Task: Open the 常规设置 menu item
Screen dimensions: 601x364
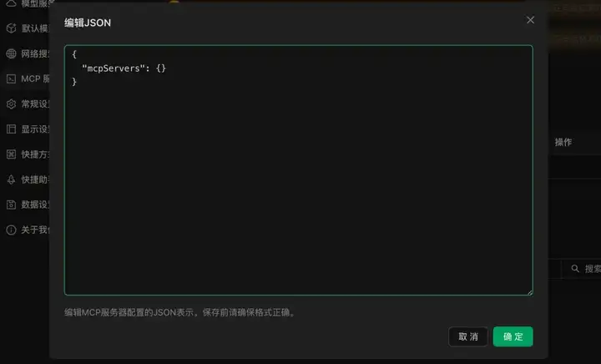Action: (35, 104)
